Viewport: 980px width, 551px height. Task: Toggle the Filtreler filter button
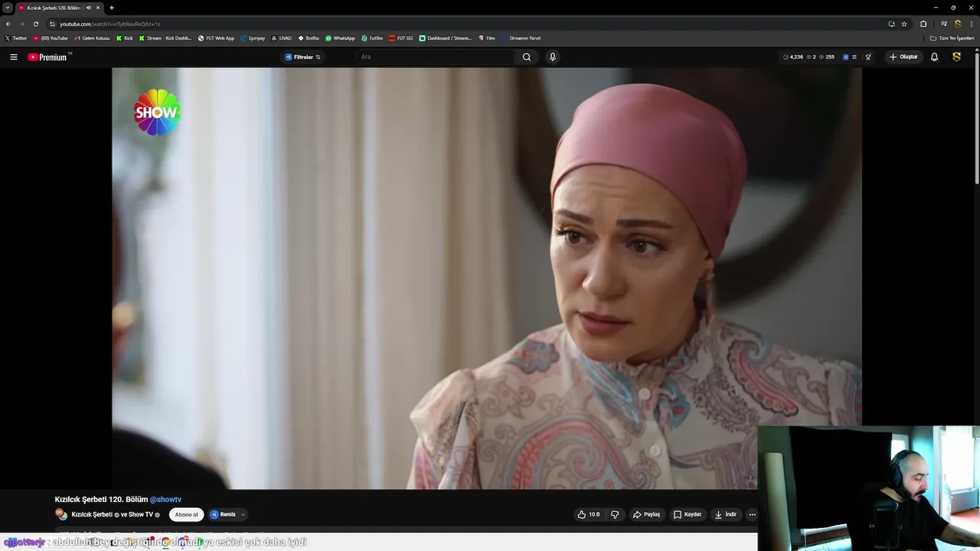click(303, 57)
